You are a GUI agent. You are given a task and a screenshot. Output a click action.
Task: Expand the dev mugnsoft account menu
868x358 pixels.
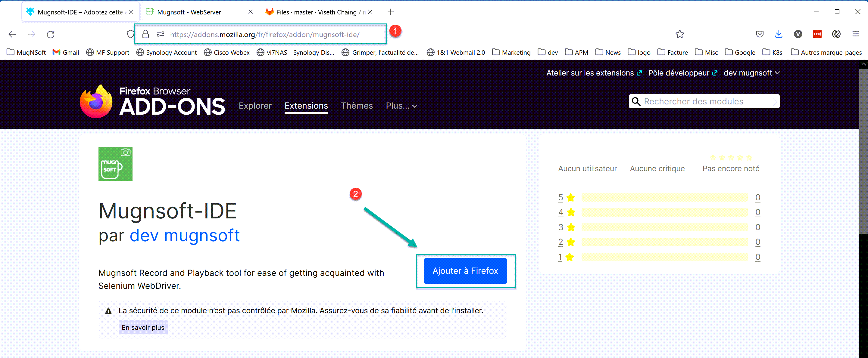752,73
